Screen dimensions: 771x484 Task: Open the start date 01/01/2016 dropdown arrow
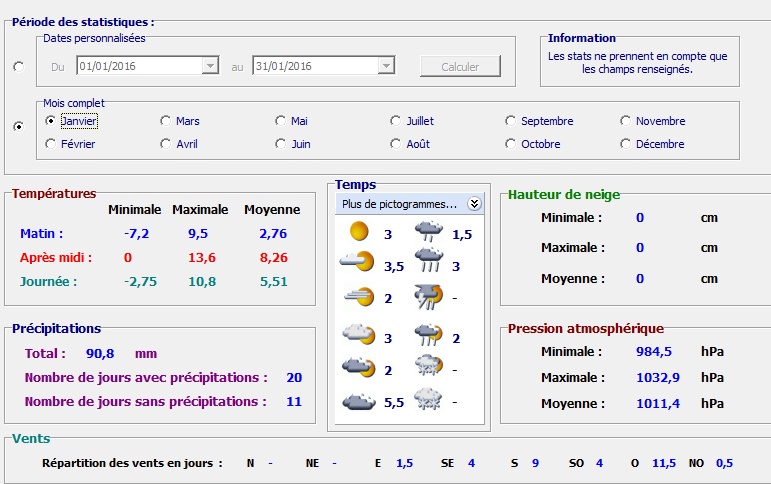(210, 65)
